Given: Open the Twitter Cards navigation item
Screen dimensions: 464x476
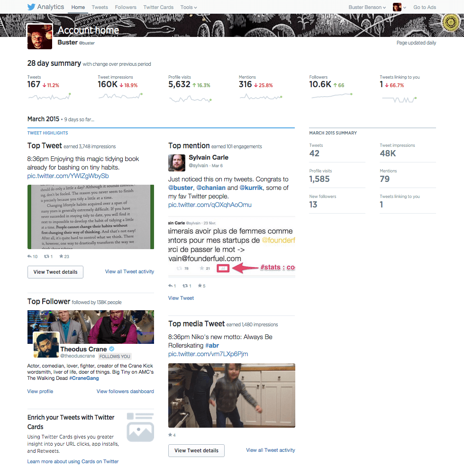Looking at the screenshot, I should [158, 7].
